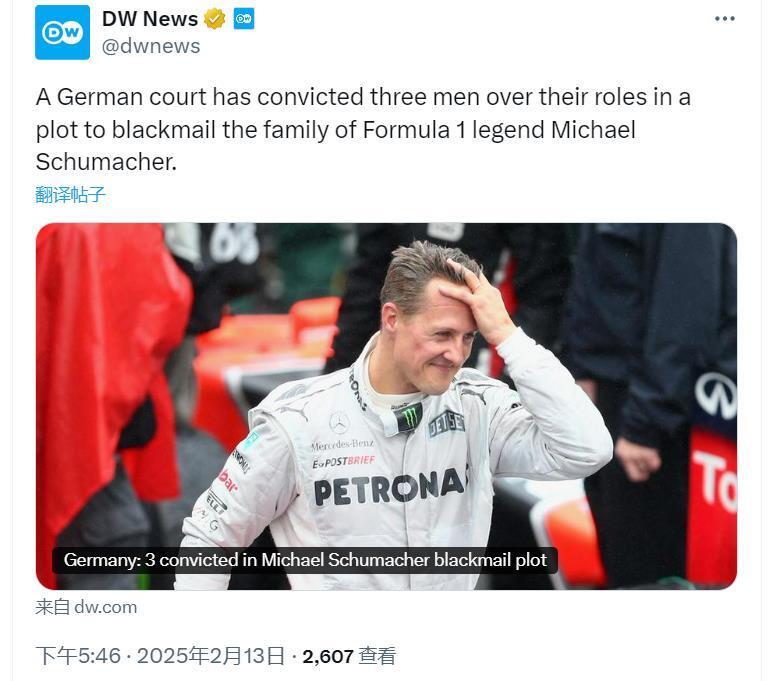Open the DW News display name

click(150, 19)
